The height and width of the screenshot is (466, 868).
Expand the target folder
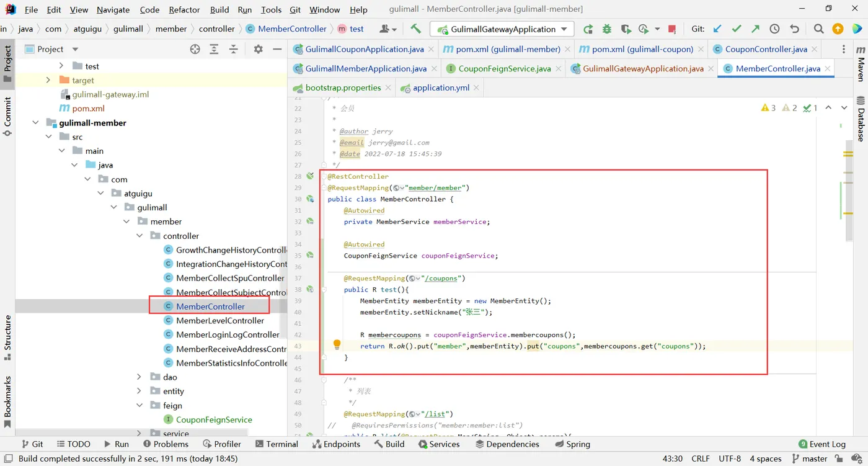pyautogui.click(x=48, y=80)
